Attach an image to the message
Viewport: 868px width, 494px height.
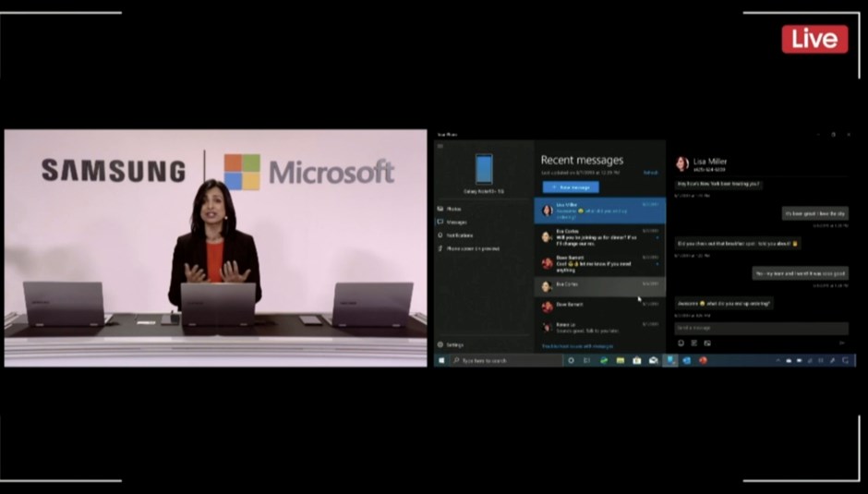coord(706,343)
